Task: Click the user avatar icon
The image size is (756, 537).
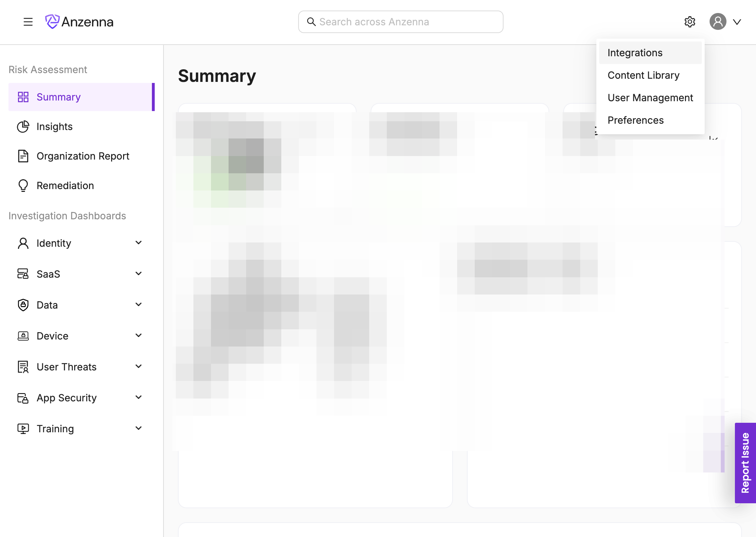Action: coord(718,22)
